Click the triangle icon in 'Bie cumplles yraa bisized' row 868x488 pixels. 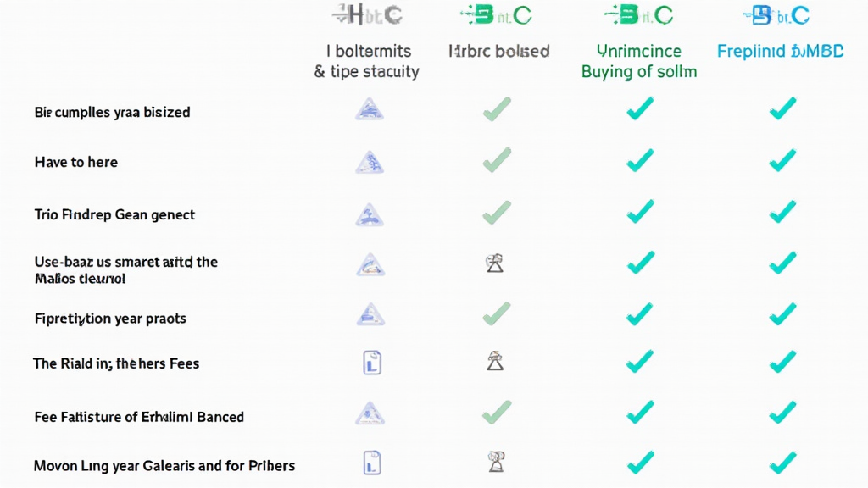pyautogui.click(x=370, y=108)
